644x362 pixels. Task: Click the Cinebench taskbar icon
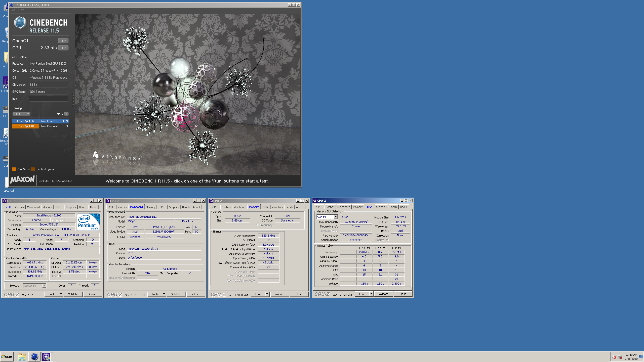pyautogui.click(x=34, y=357)
